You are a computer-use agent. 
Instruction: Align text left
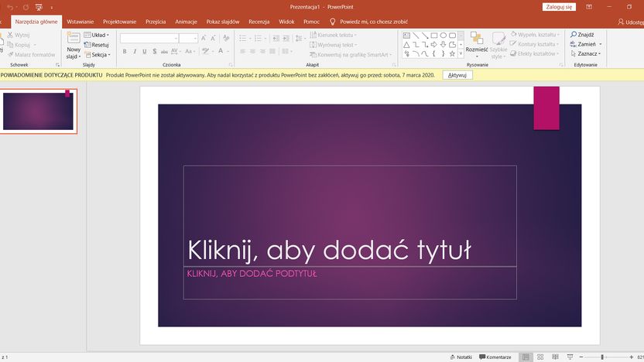coord(243,51)
